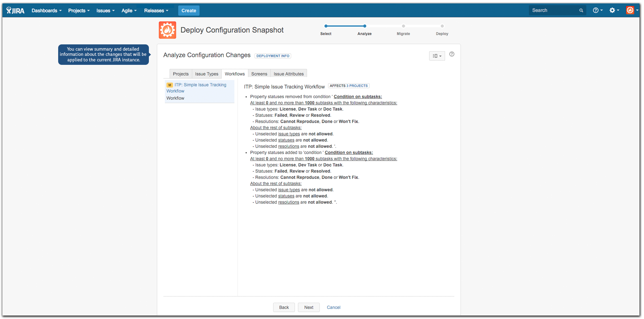Open the Projects menu in navbar
The height and width of the screenshot is (319, 644).
[x=79, y=10]
